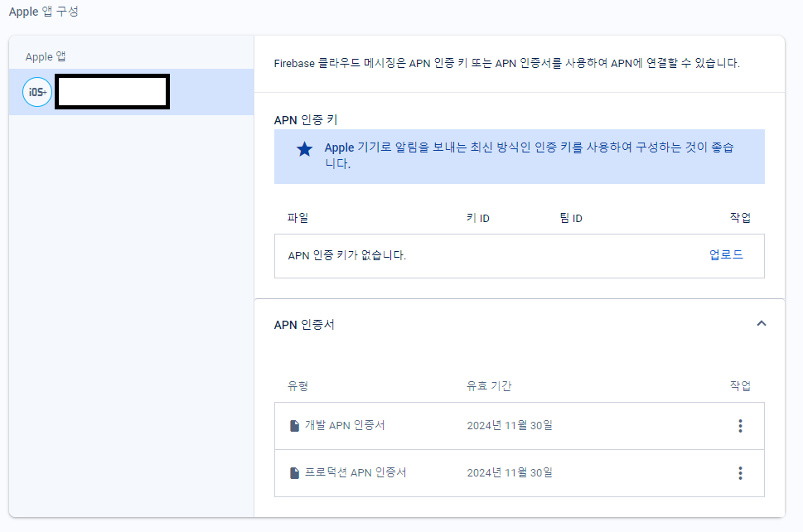
Task: Click the 유효 기간 column header
Action: [x=489, y=385]
